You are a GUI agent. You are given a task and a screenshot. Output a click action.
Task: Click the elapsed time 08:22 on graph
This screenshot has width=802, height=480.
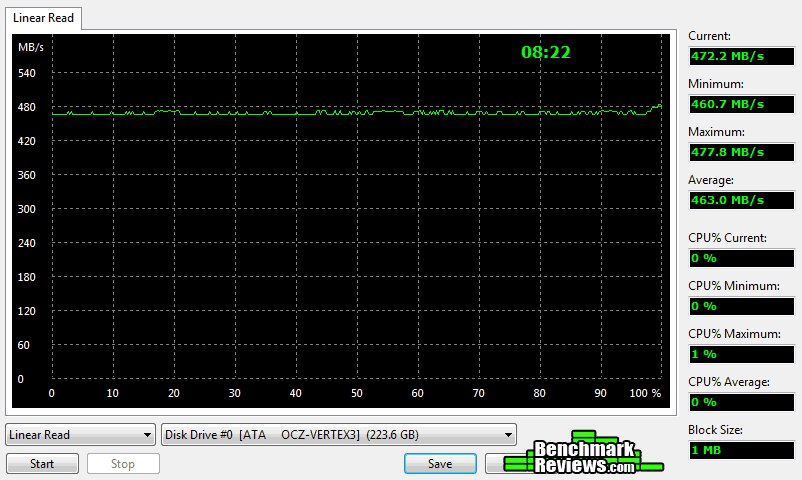[x=546, y=52]
